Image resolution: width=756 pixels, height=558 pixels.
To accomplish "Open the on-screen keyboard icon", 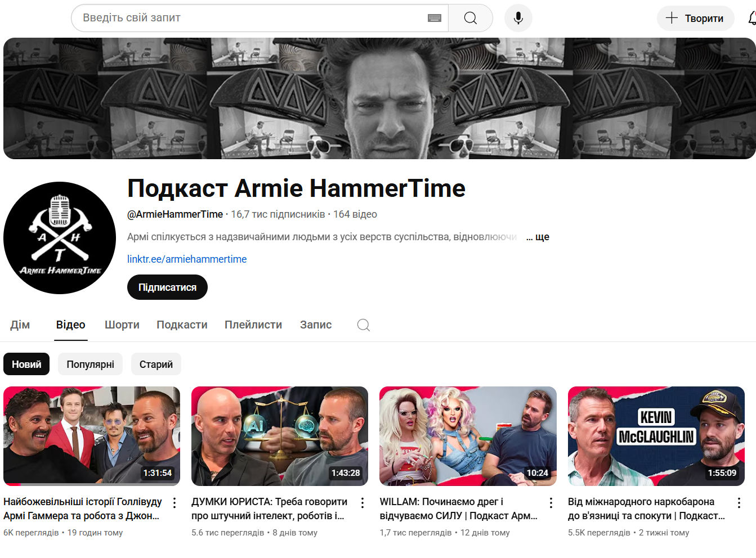I will point(435,18).
